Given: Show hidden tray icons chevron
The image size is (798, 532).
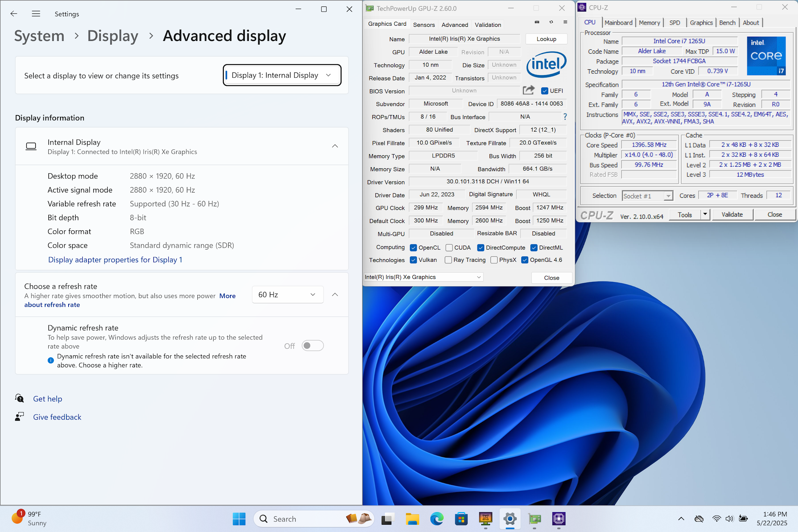Looking at the screenshot, I should click(681, 519).
